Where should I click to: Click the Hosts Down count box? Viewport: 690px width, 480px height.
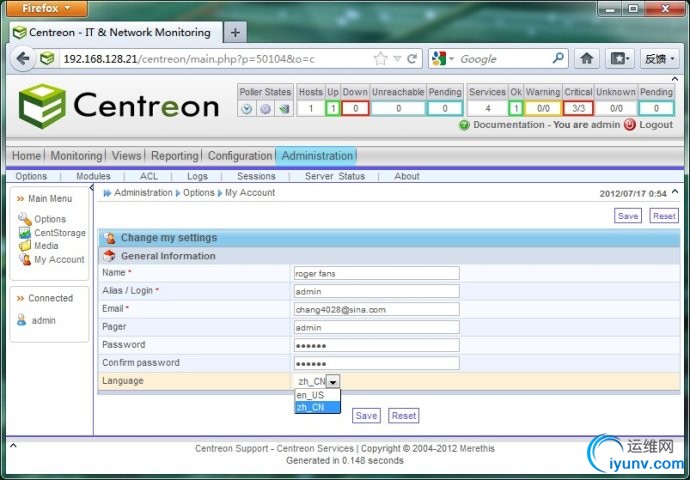(x=355, y=108)
